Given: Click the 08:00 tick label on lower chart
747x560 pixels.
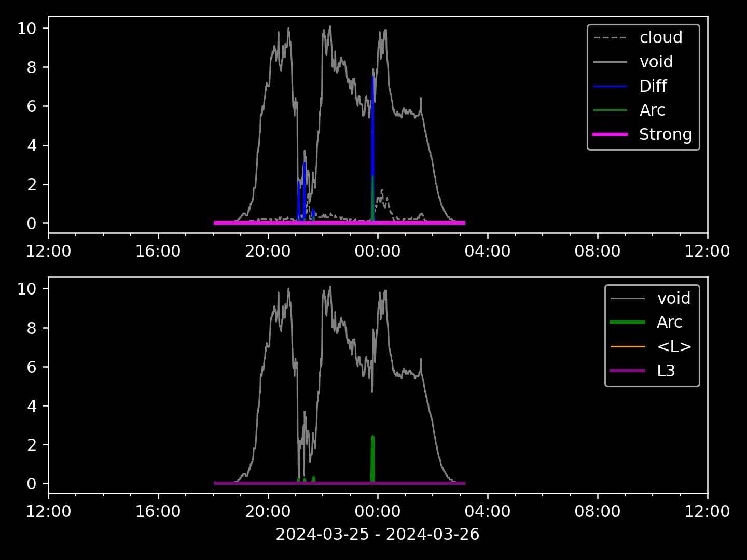Looking at the screenshot, I should (598, 512).
